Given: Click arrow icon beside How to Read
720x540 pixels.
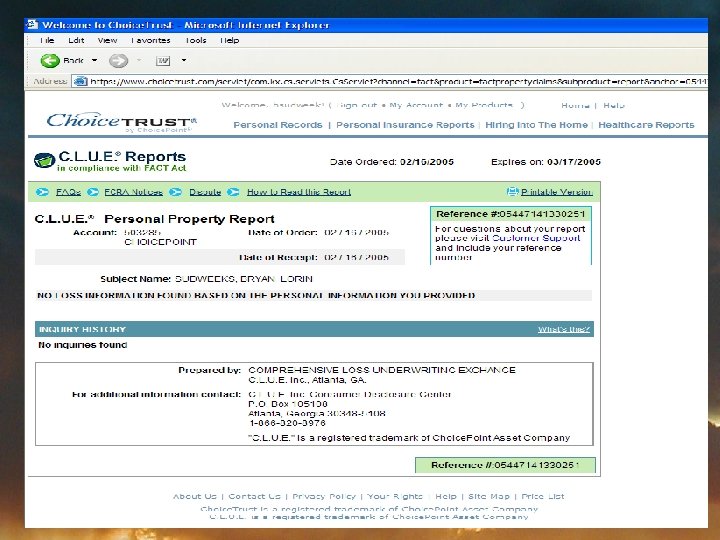Looking at the screenshot, I should [233, 192].
